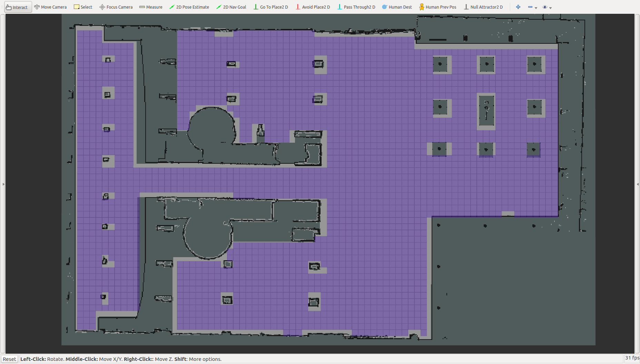
Task: Activate the Interact tool
Action: (17, 7)
